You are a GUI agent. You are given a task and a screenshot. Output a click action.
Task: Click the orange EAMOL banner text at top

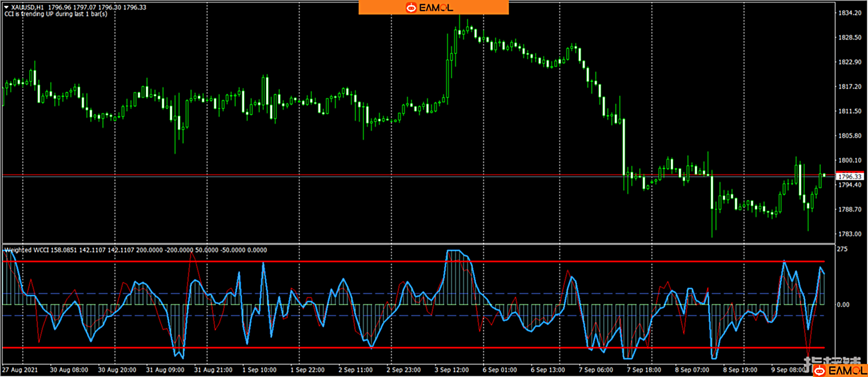coord(436,8)
